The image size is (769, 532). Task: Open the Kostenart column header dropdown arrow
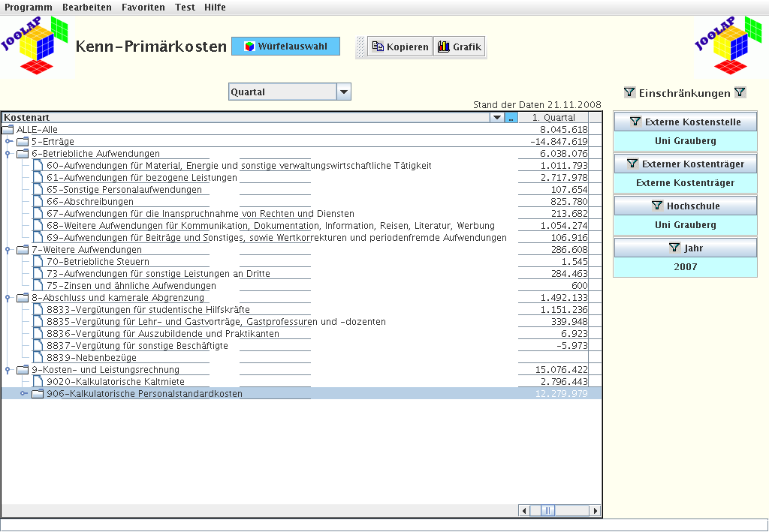[x=496, y=118]
